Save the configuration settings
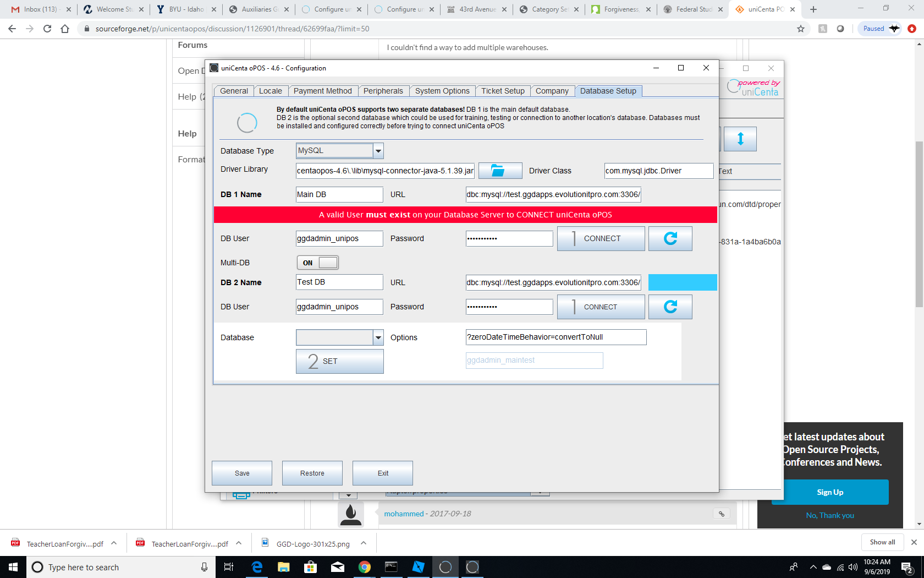The image size is (924, 578). pos(242,473)
